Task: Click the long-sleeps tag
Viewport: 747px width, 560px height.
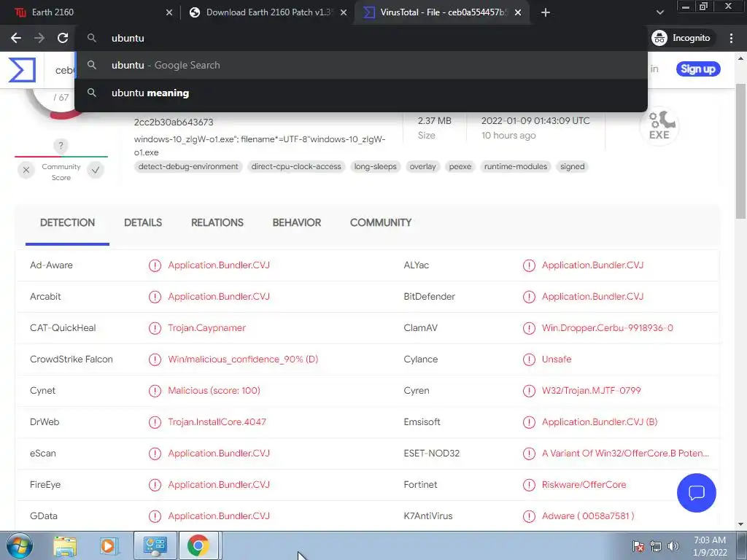Action: 376,167
